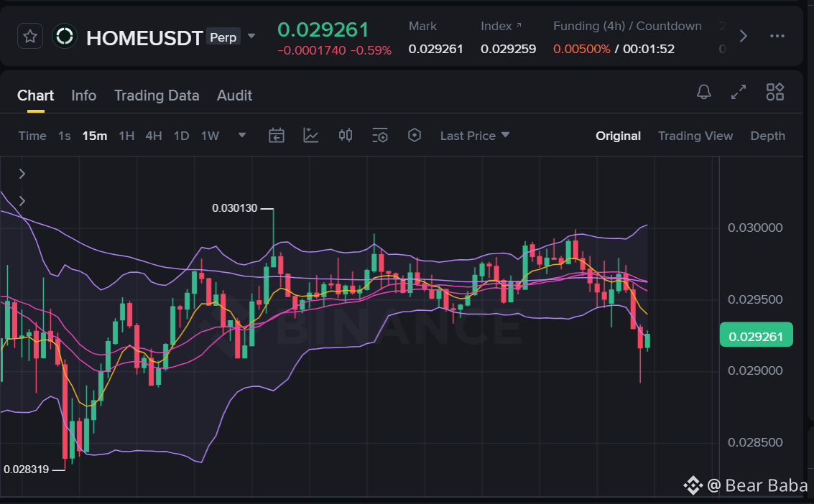Show more ticker stats with right chevron
814x504 pixels.
tap(744, 36)
